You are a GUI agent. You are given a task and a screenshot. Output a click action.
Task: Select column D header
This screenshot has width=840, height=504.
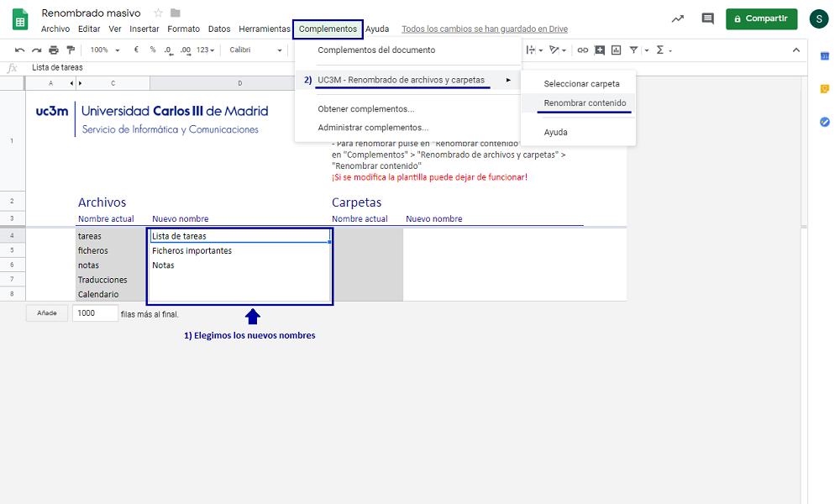tap(239, 83)
